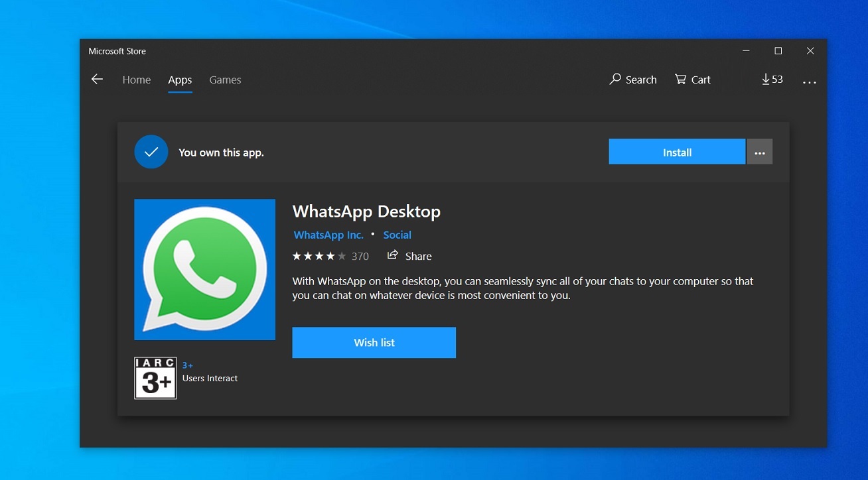Click the IARC 3+ rating badge
868x480 pixels.
pyautogui.click(x=155, y=379)
